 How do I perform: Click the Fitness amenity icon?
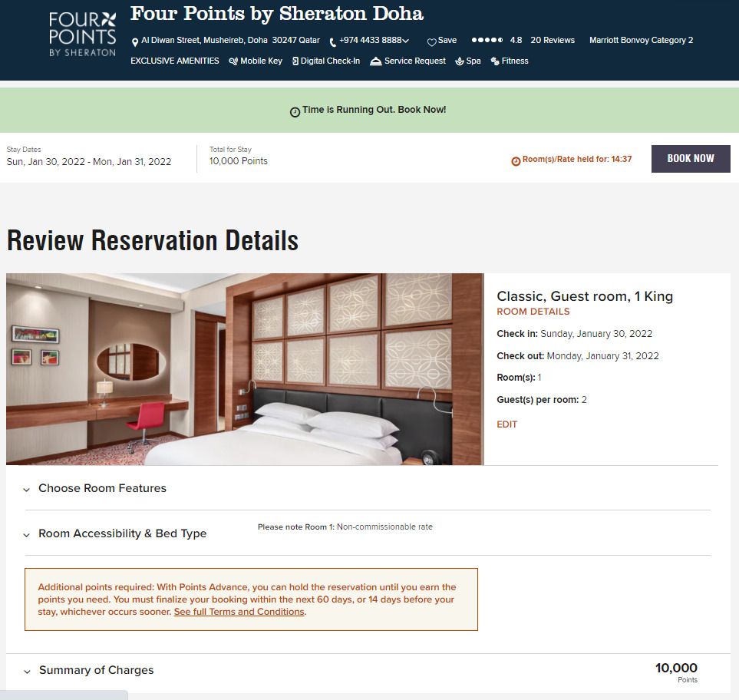click(x=495, y=61)
